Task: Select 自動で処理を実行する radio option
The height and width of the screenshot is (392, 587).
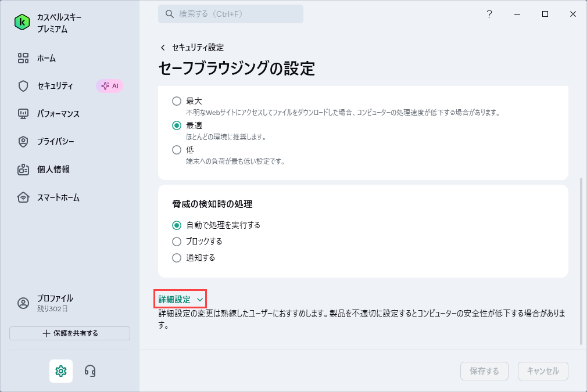Action: [177, 225]
